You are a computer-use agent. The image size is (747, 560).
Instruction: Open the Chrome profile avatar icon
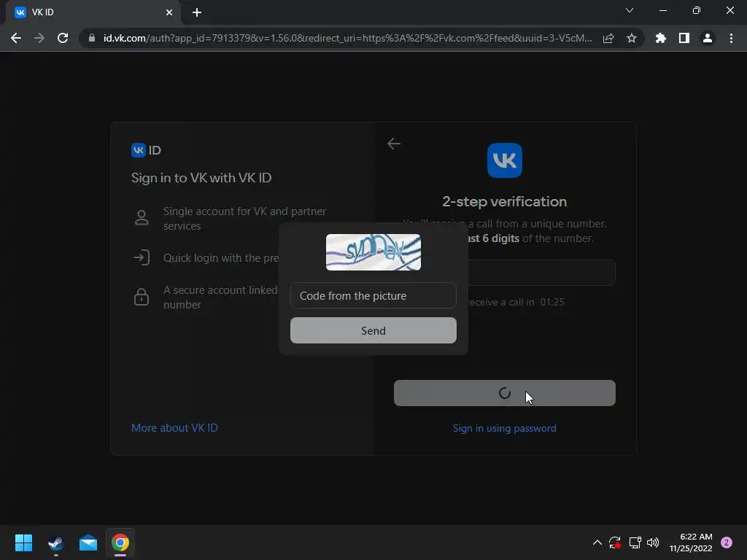pyautogui.click(x=708, y=38)
